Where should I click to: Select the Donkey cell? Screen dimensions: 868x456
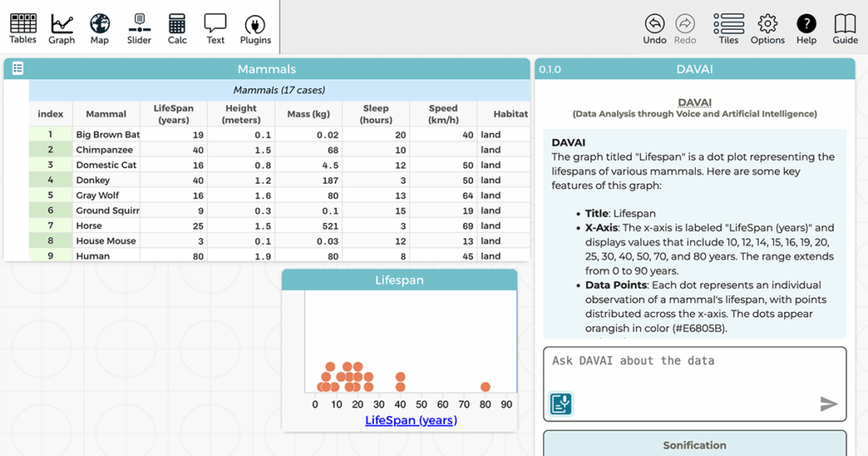point(106,181)
